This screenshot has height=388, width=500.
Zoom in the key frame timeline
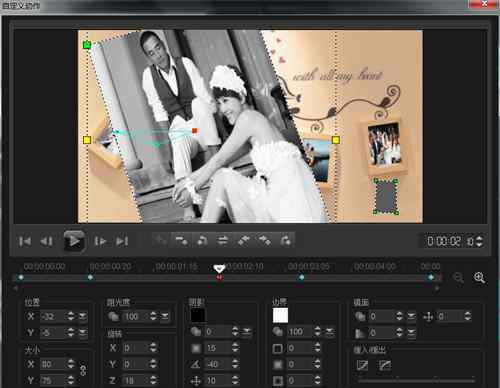pos(479,277)
